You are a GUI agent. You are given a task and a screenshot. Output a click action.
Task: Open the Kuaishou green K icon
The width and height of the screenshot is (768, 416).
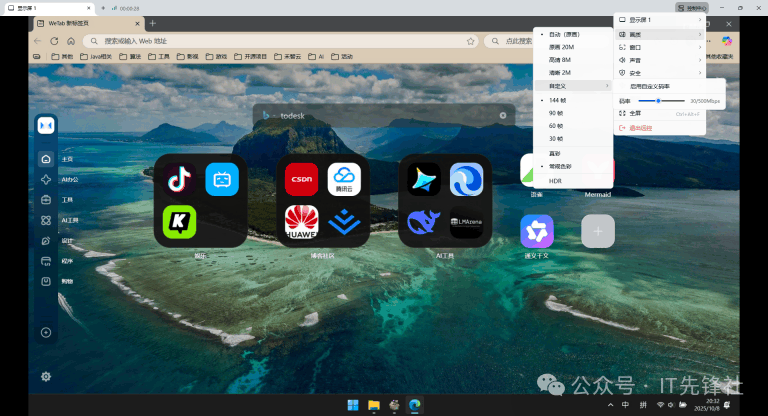pos(180,222)
